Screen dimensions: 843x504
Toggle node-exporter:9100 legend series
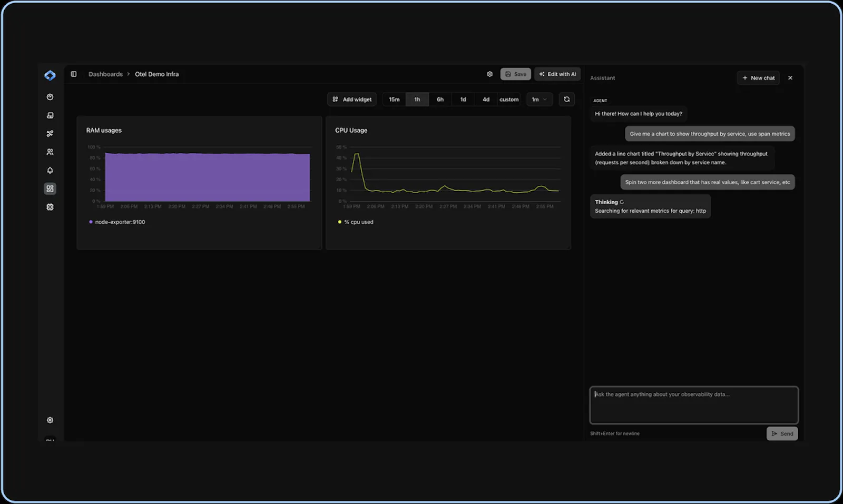pos(117,222)
